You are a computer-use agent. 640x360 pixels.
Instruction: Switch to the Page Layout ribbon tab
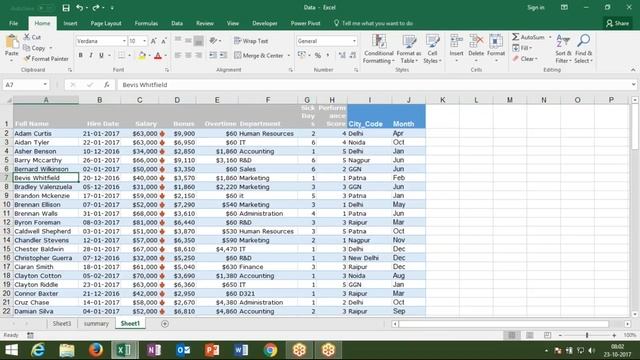click(106, 23)
